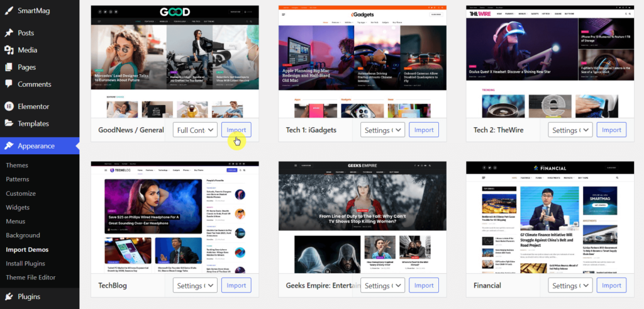Click the 'GoodNews / General' demo title
This screenshot has height=309, width=644.
pyautogui.click(x=131, y=130)
